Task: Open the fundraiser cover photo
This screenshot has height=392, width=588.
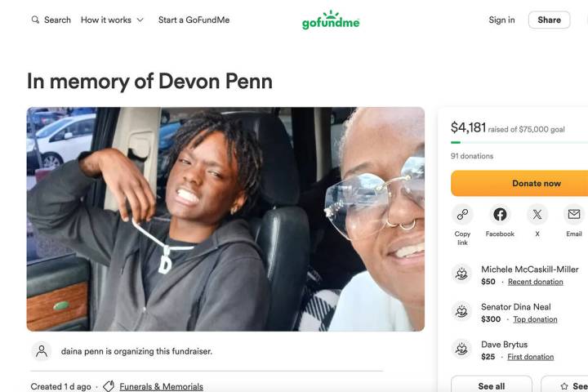Action: tap(225, 219)
